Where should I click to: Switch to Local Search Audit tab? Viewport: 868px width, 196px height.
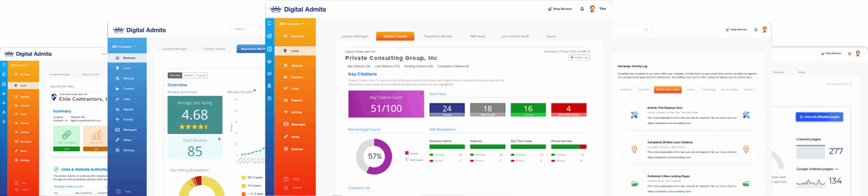click(515, 36)
